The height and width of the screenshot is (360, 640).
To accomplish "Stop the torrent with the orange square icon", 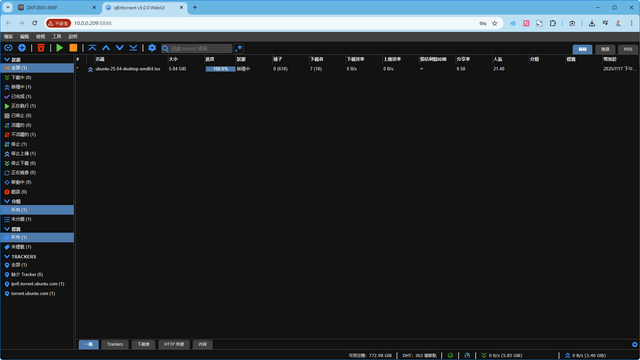I will coord(73,48).
